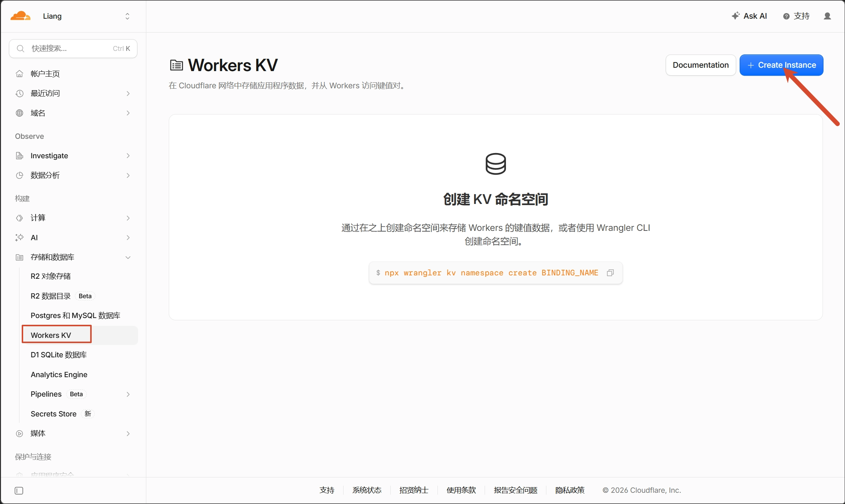Copy the wrangler command icon
845x504 pixels.
[x=610, y=273]
